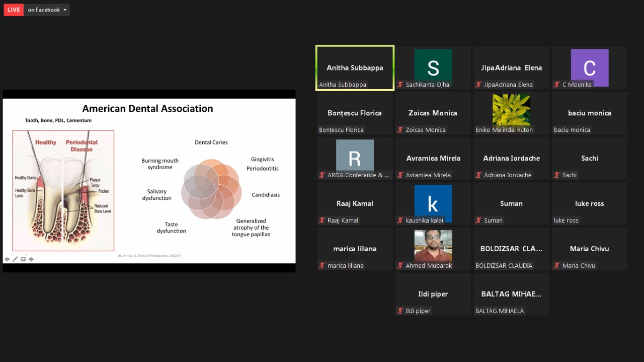Click the muted mic icon beside Suman
The height and width of the screenshot is (362, 644).
(479, 221)
